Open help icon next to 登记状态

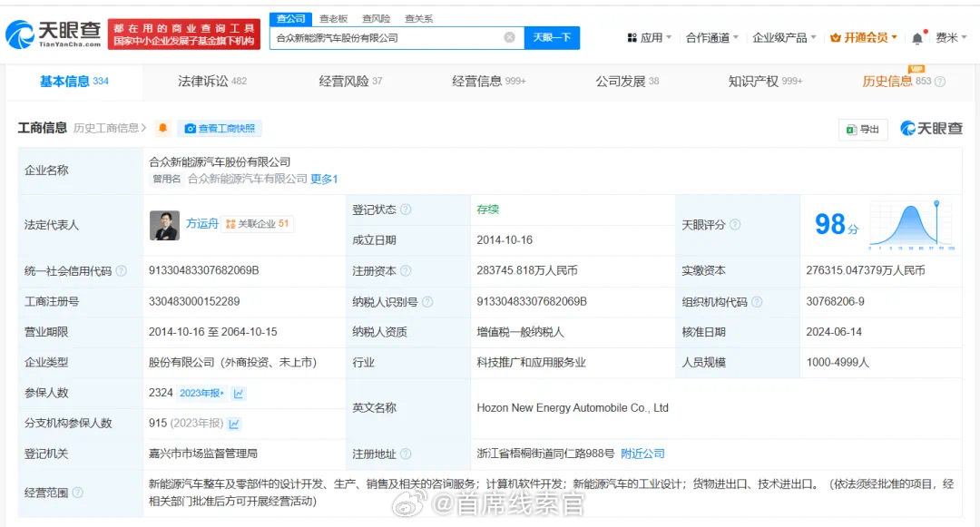tap(406, 210)
